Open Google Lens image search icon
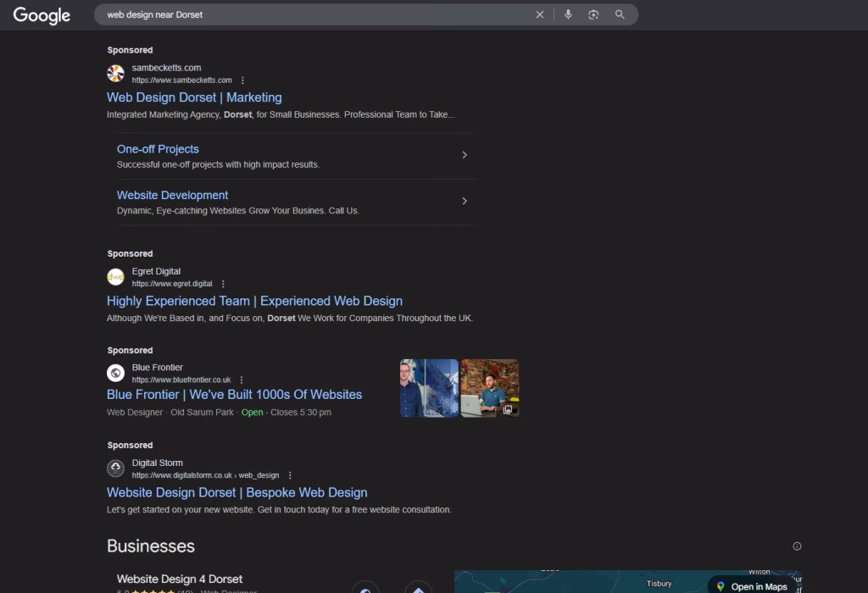This screenshot has width=868, height=593. click(x=593, y=15)
